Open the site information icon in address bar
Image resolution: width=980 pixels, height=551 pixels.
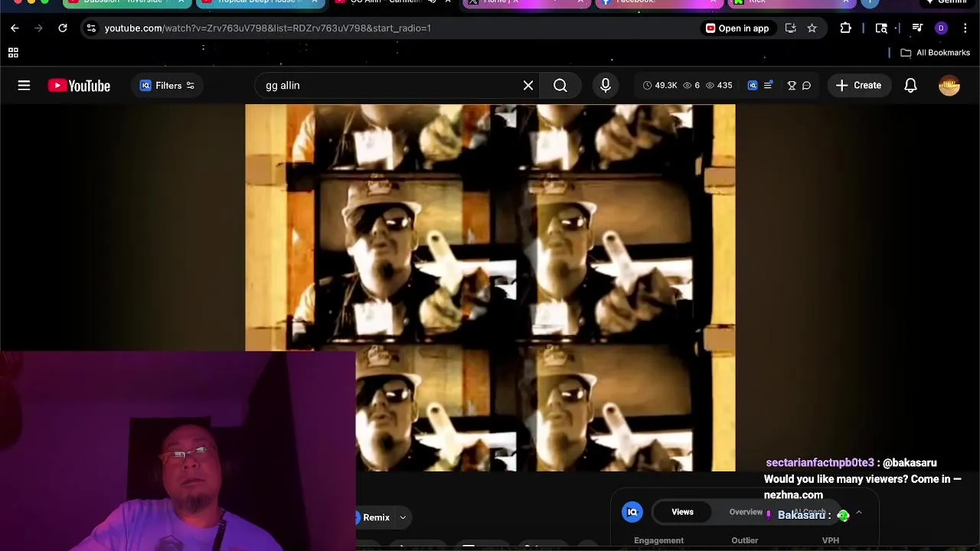[x=90, y=28]
